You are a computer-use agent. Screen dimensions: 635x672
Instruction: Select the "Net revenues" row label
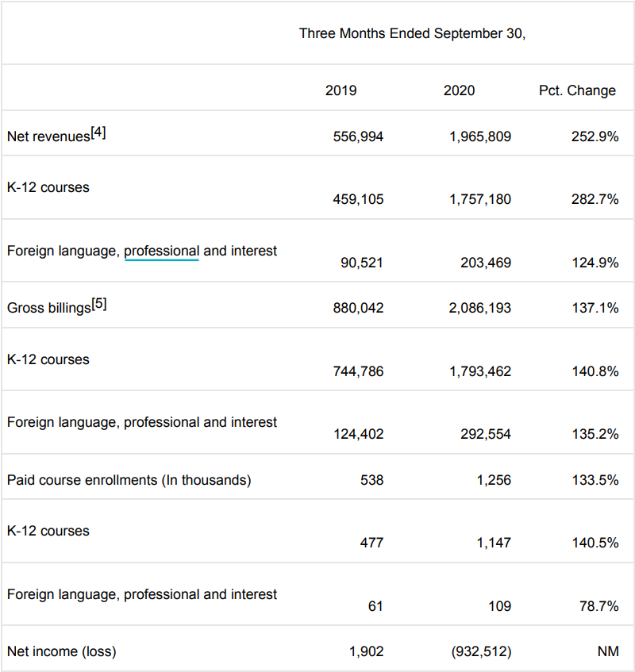click(x=48, y=136)
